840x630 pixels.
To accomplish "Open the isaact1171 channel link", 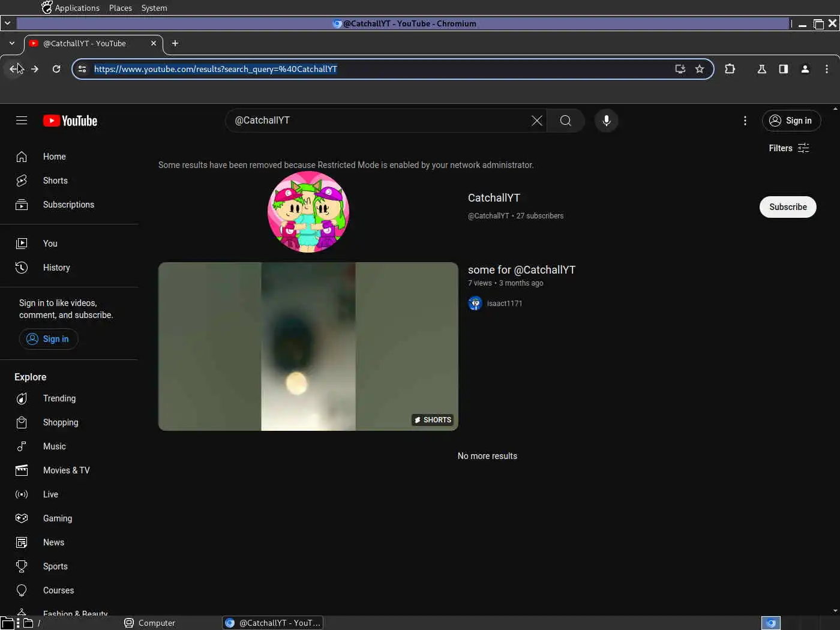I will pos(505,304).
